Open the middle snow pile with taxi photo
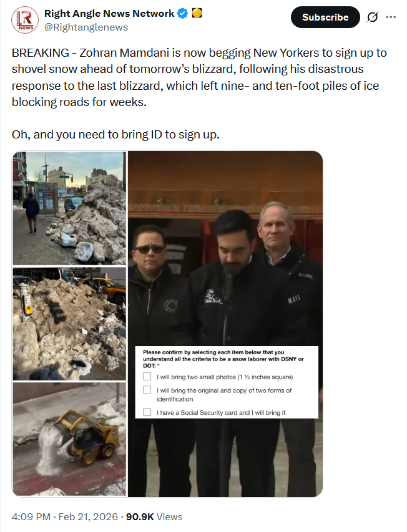This screenshot has height=532, width=407. coord(69,324)
